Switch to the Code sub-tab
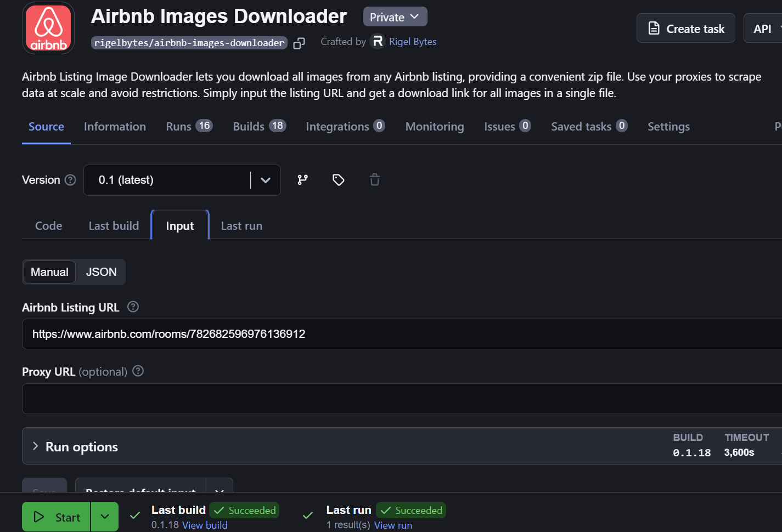Screen dimensions: 782x532 coord(49,226)
